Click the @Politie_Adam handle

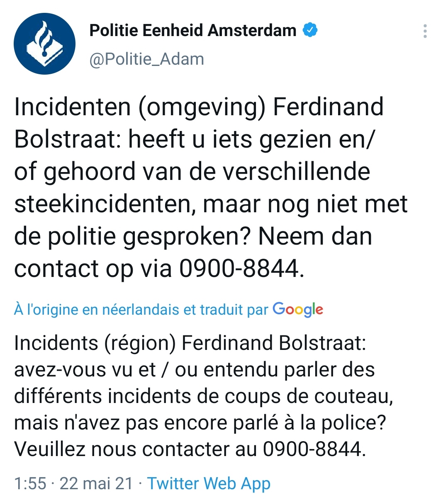[x=147, y=59]
